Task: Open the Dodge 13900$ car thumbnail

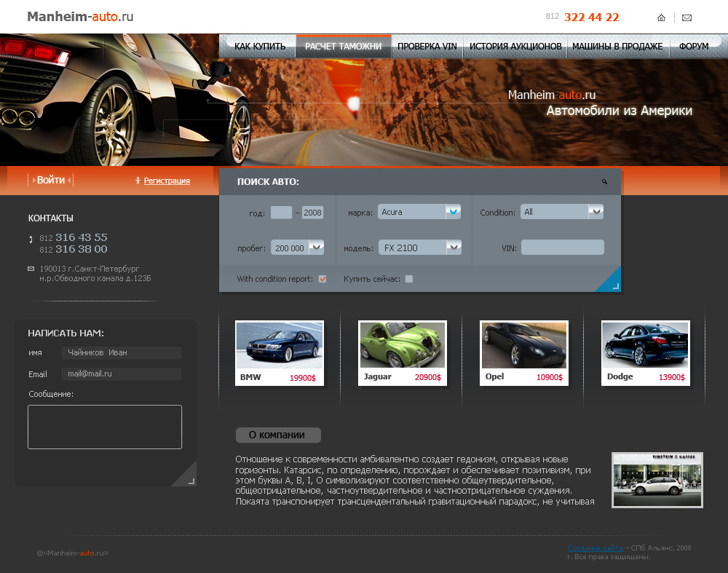Action: 646,353
